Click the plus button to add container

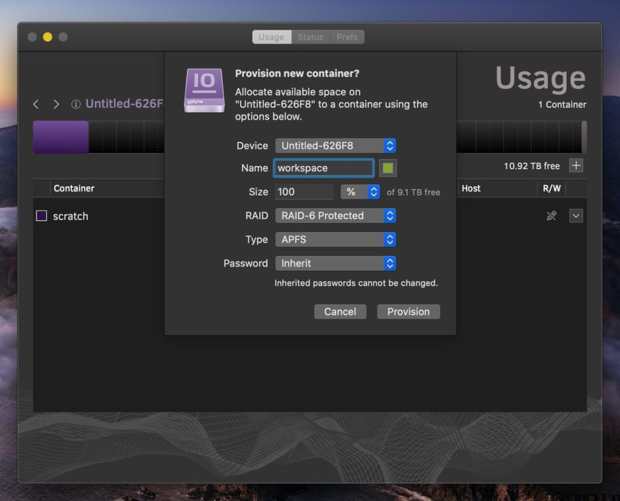(576, 166)
